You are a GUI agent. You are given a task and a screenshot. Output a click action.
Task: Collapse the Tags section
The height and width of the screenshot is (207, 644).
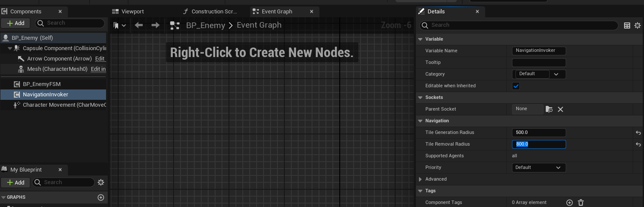(x=420, y=191)
